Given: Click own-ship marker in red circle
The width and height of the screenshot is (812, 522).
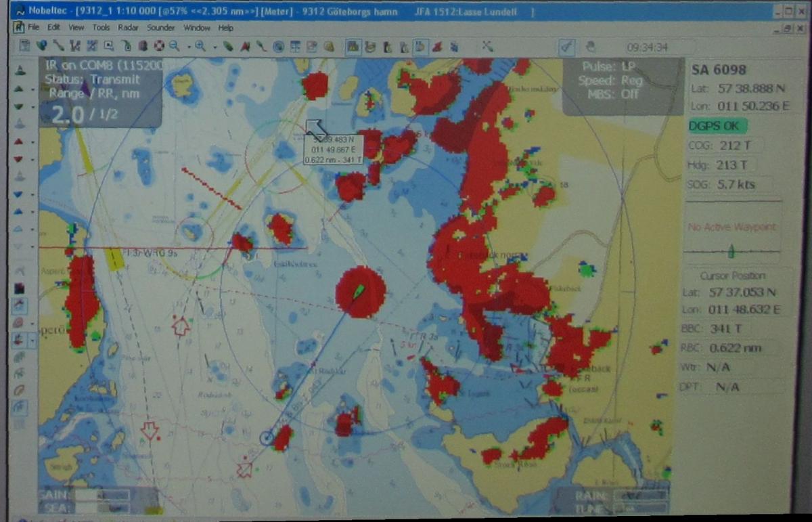Looking at the screenshot, I should (359, 291).
